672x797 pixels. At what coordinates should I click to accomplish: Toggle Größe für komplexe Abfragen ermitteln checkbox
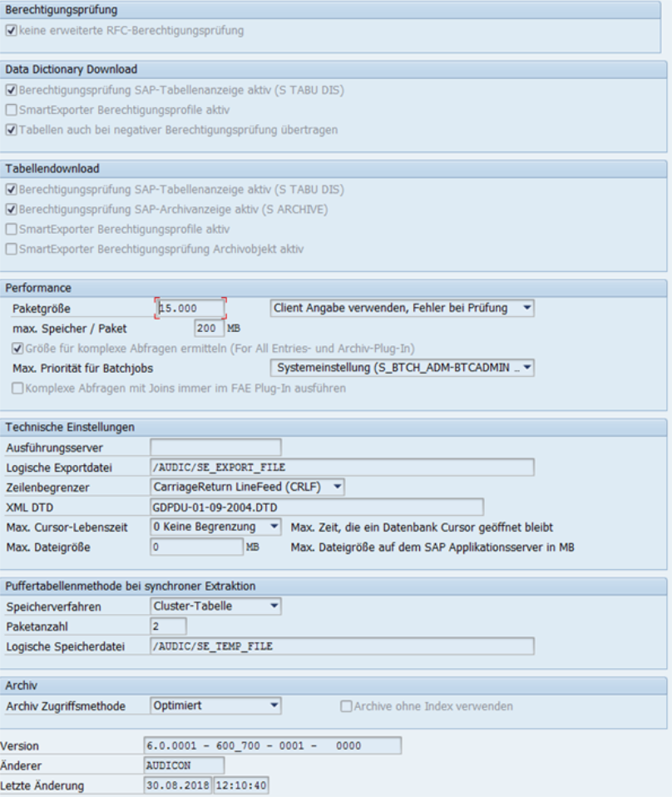(17, 349)
